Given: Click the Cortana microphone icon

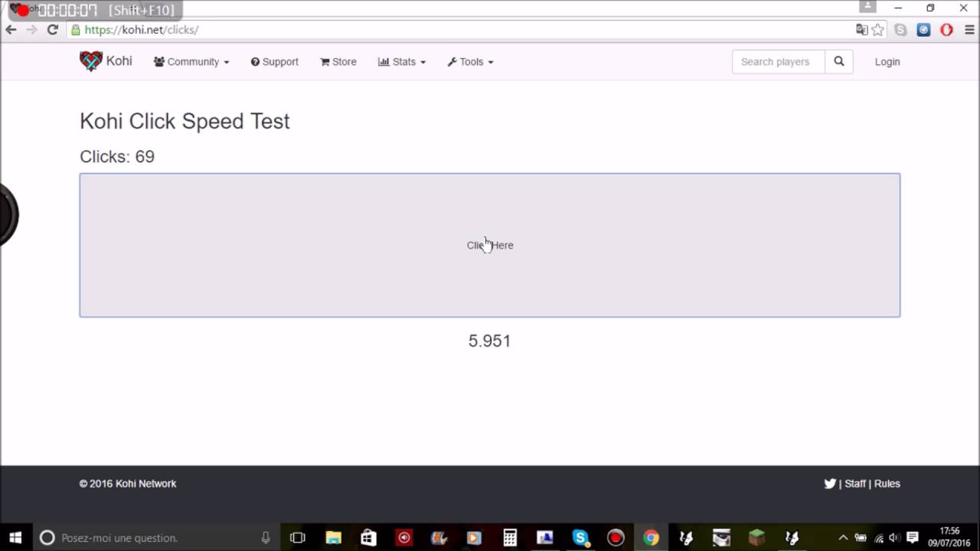Looking at the screenshot, I should 266,538.
